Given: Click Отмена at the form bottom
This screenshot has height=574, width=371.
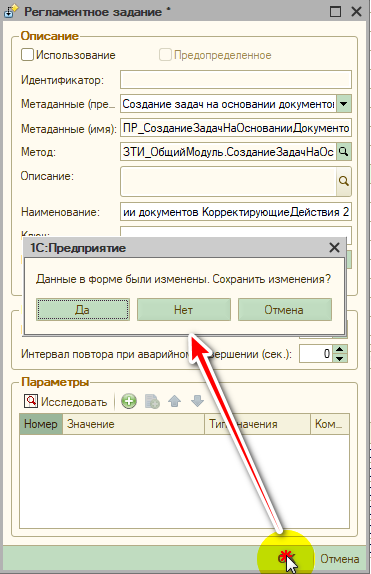Looking at the screenshot, I should click(x=340, y=559).
